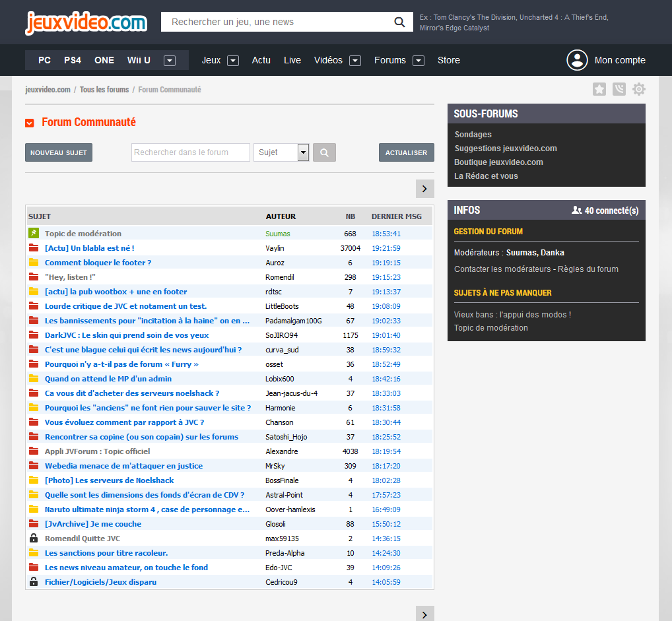Open Vieux bans : l'appui des modos link
Viewport: 672px width, 621px height.
[x=512, y=314]
